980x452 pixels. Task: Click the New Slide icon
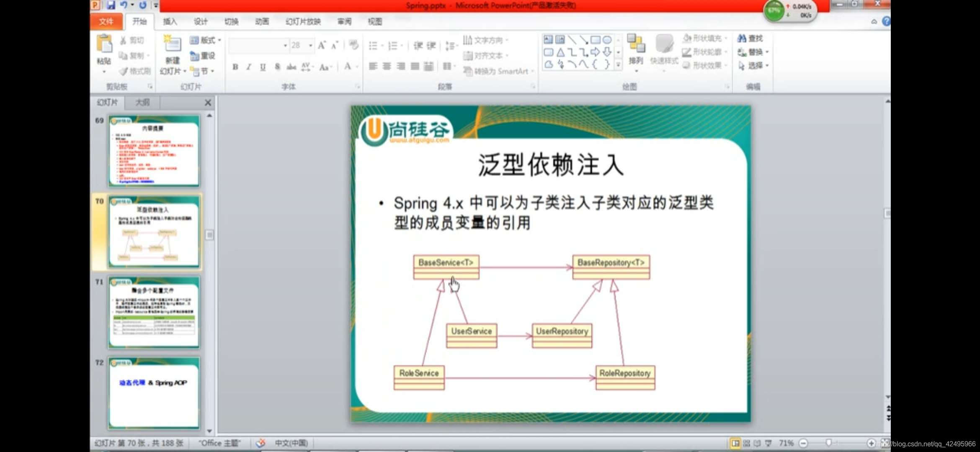pyautogui.click(x=172, y=45)
